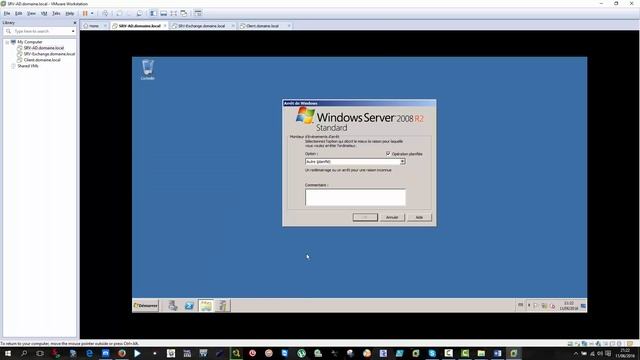The height and width of the screenshot is (360, 640).
Task: Open the File menu
Action: [7, 13]
